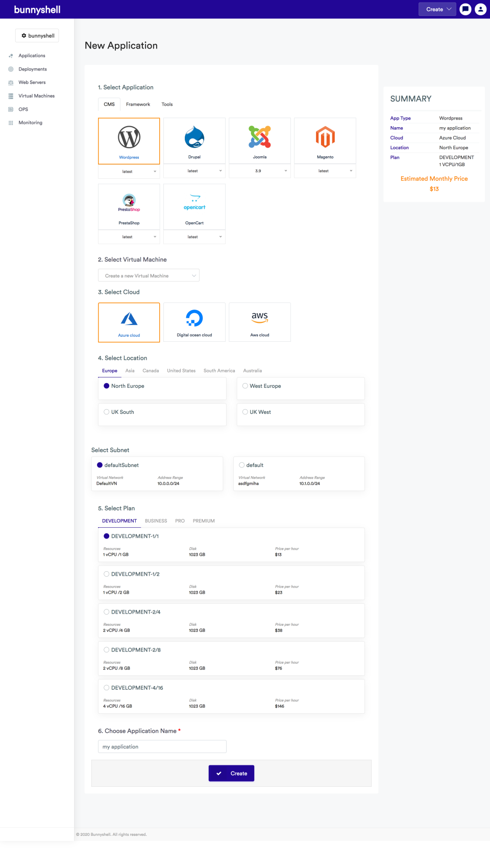490x868 pixels.
Task: Click the Web Servers sidebar icon
Action: tap(11, 82)
